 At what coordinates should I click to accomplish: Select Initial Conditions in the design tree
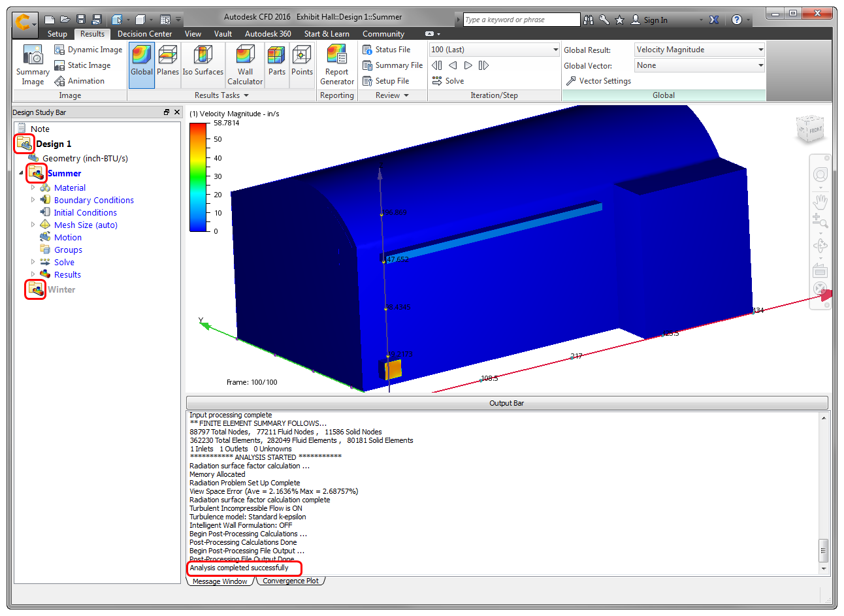(x=85, y=212)
